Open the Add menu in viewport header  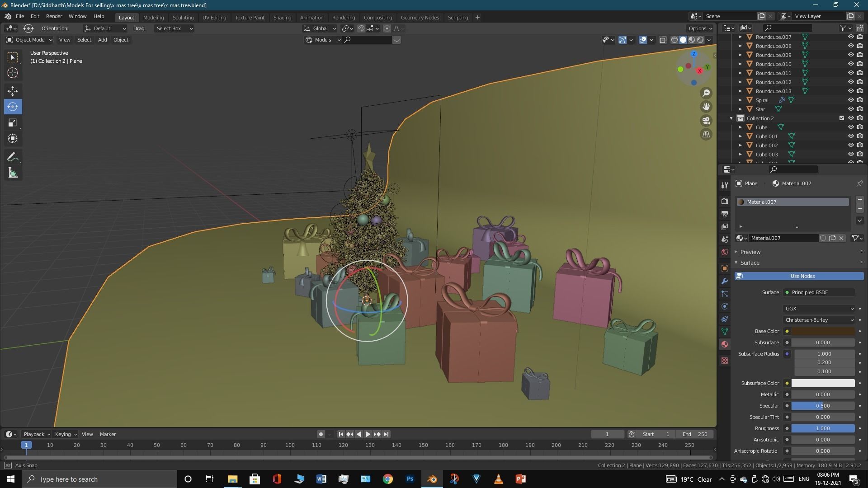point(102,40)
